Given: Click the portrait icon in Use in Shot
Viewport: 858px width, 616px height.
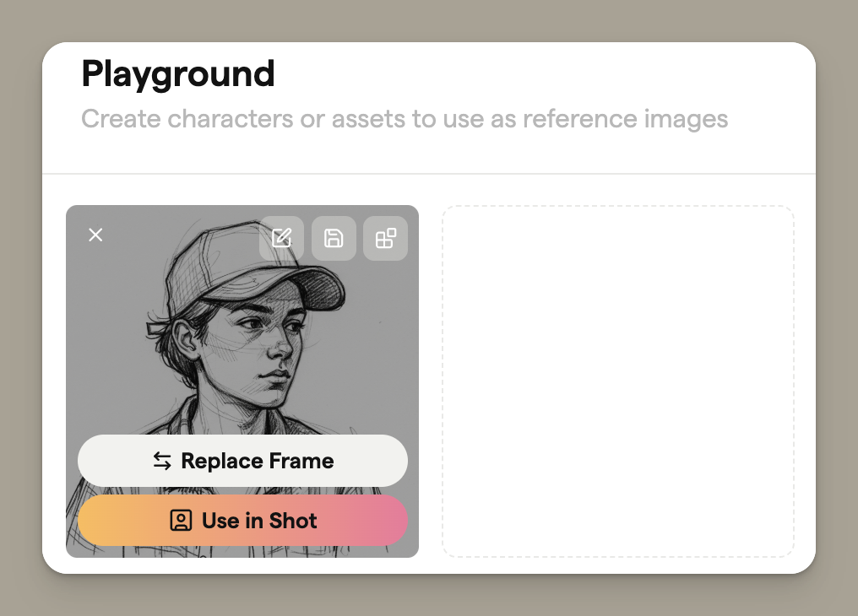Looking at the screenshot, I should point(181,521).
